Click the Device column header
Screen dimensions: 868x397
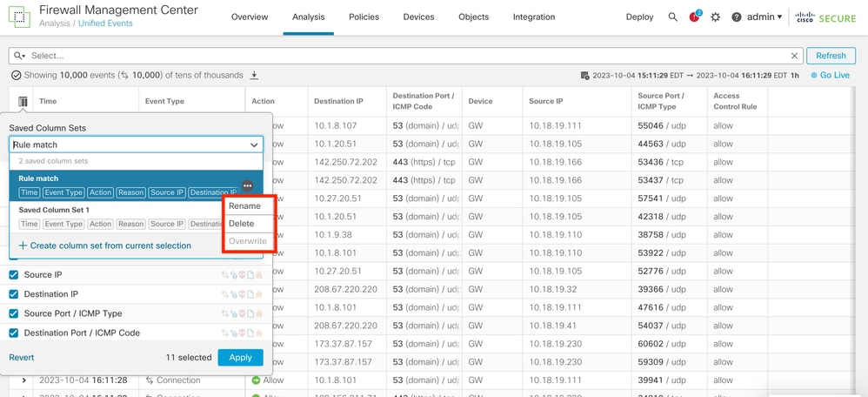[480, 102]
